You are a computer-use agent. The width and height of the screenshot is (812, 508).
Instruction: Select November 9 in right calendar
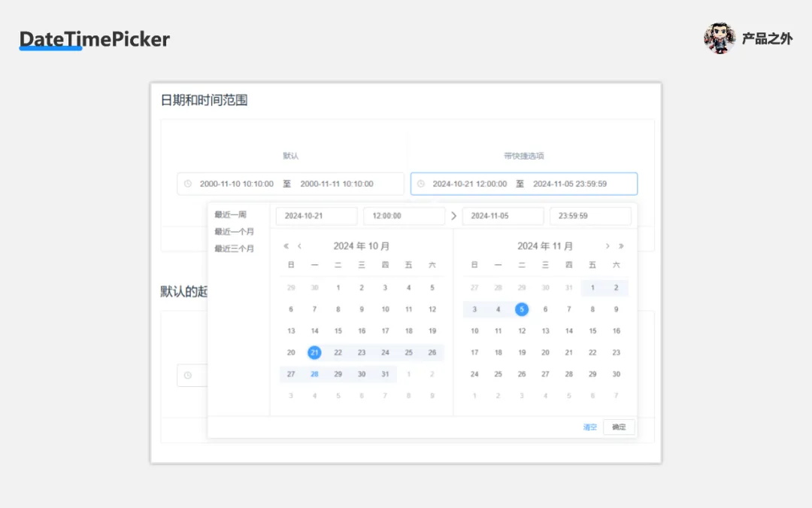617,309
